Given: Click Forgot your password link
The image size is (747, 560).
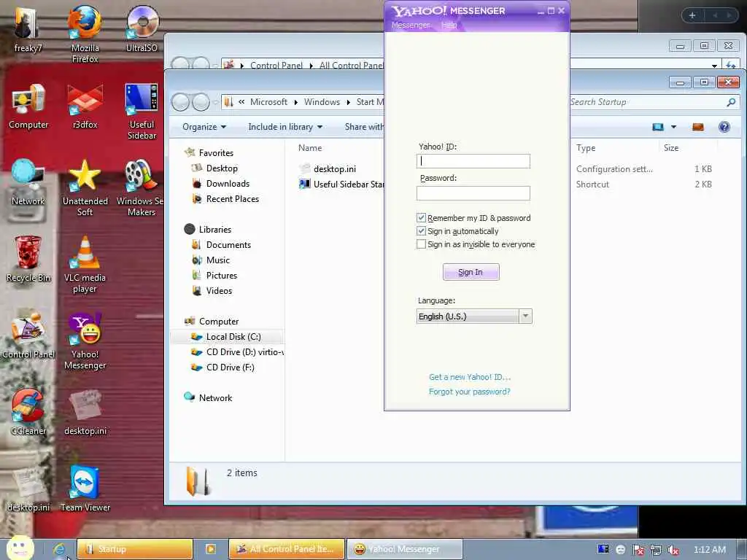Looking at the screenshot, I should coord(469,392).
